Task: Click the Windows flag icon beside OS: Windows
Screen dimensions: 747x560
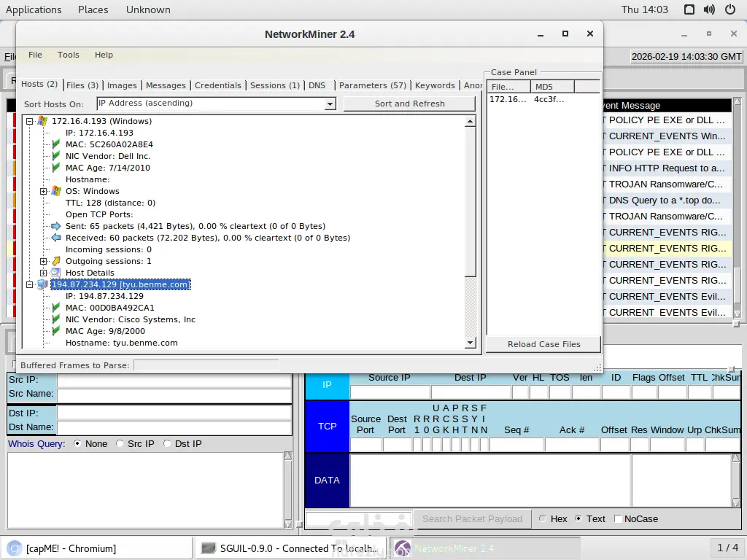Action: tap(56, 191)
